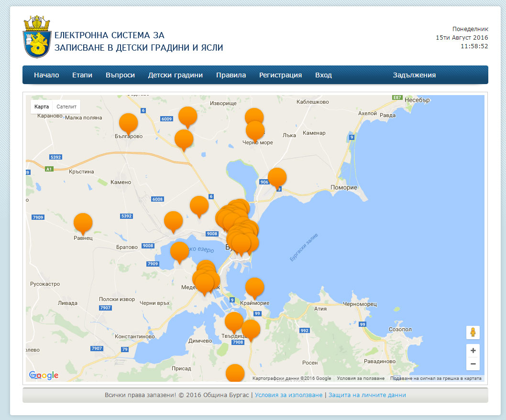
Task: Select the orange marker at Равнец
Action: click(83, 223)
